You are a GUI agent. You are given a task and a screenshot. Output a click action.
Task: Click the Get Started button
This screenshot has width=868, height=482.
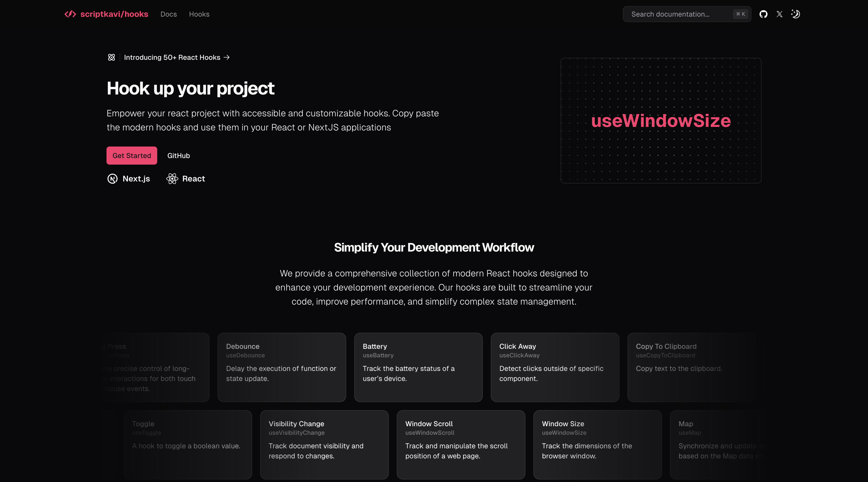click(132, 155)
